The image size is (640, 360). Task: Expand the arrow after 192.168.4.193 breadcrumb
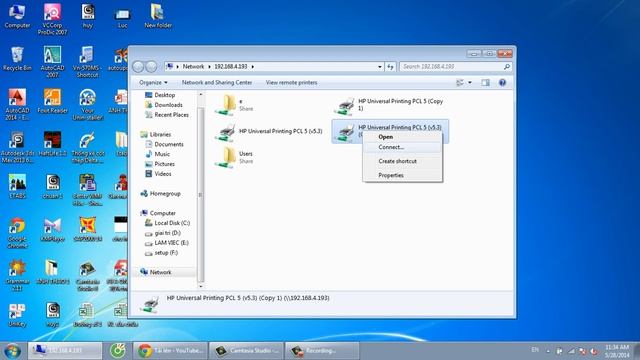[x=253, y=67]
